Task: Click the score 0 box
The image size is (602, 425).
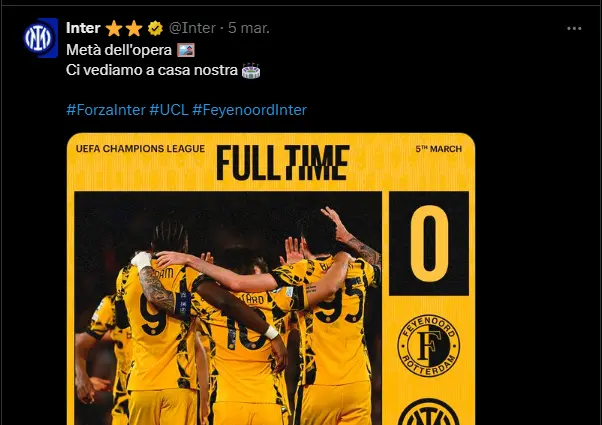Action: pos(429,243)
